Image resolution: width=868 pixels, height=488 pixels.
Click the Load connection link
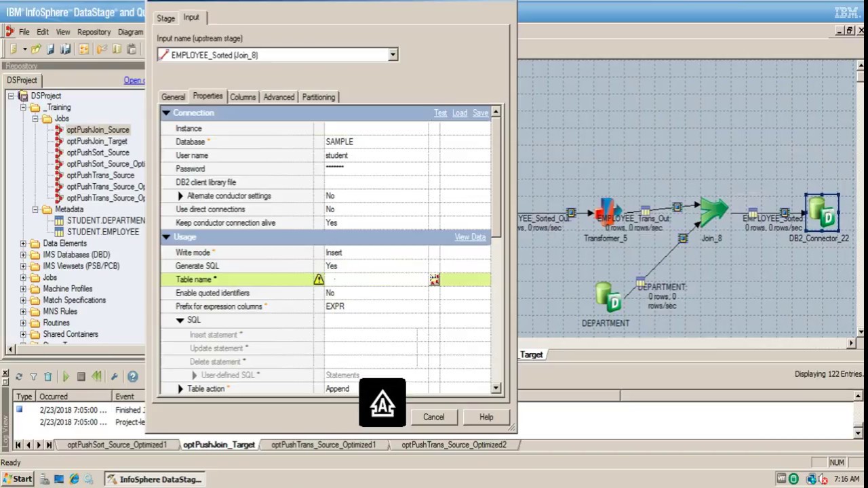coord(460,113)
